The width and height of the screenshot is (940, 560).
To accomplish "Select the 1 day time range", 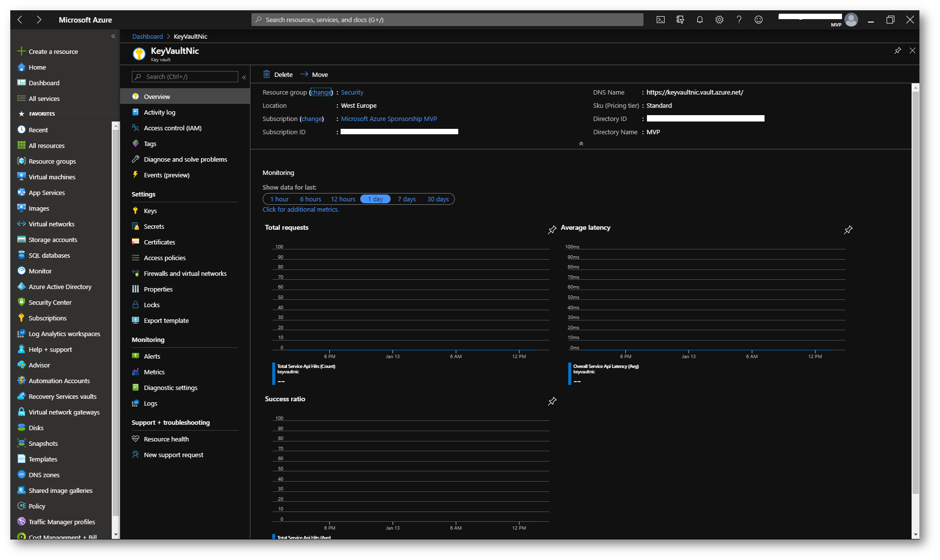I will click(x=375, y=199).
